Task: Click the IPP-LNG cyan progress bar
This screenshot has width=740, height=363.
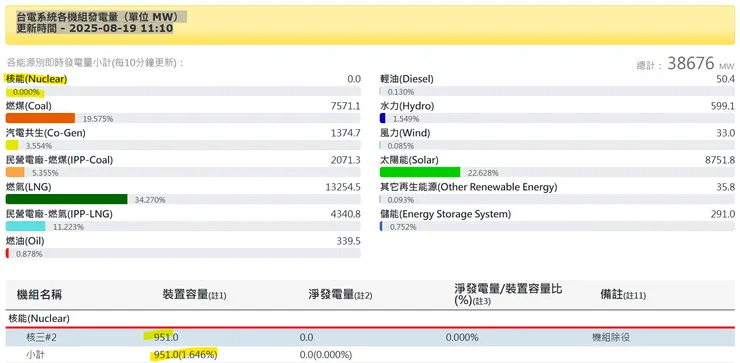Action: click(25, 226)
